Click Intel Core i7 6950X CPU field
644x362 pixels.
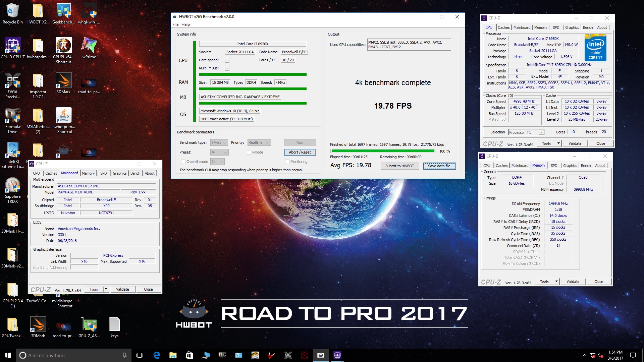point(253,44)
